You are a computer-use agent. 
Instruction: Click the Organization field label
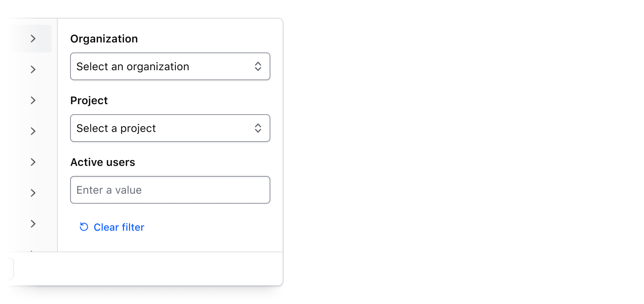pos(104,39)
